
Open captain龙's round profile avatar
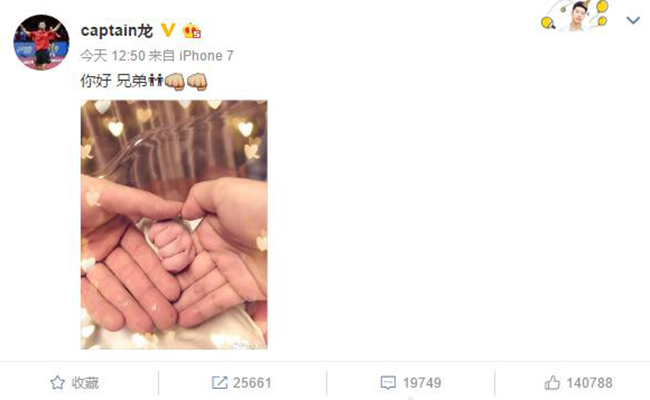(x=41, y=42)
